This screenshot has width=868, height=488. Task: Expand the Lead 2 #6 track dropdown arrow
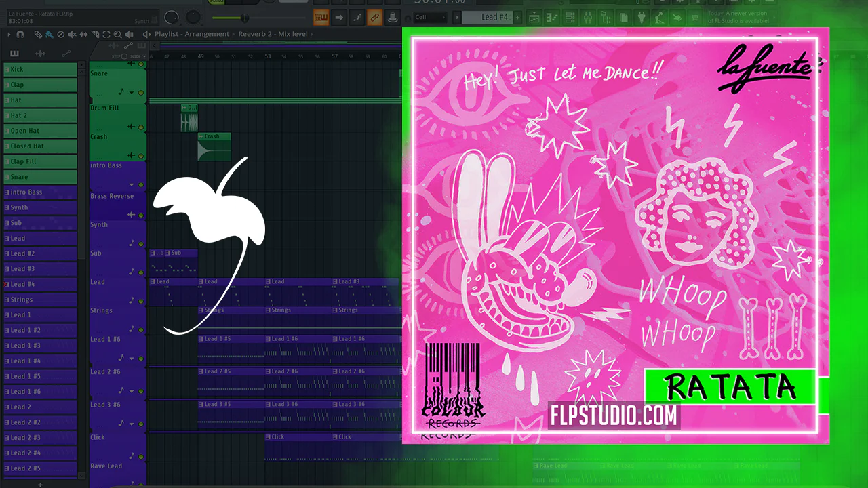tap(132, 390)
